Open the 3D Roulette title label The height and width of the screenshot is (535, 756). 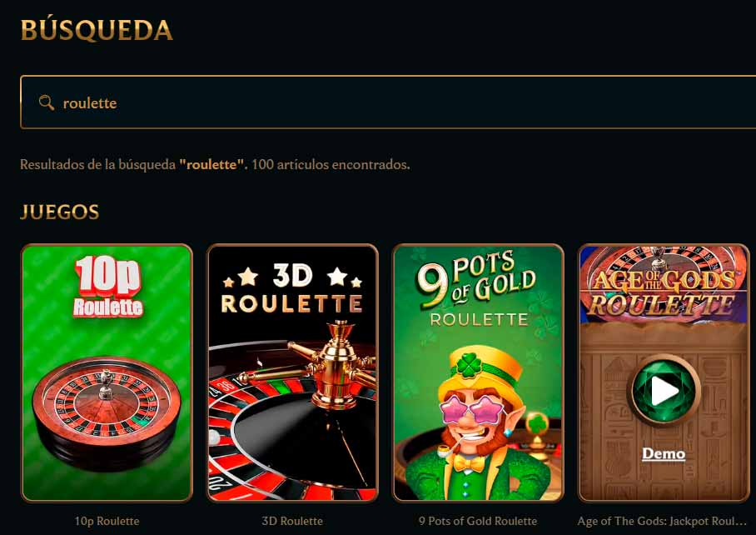292,521
